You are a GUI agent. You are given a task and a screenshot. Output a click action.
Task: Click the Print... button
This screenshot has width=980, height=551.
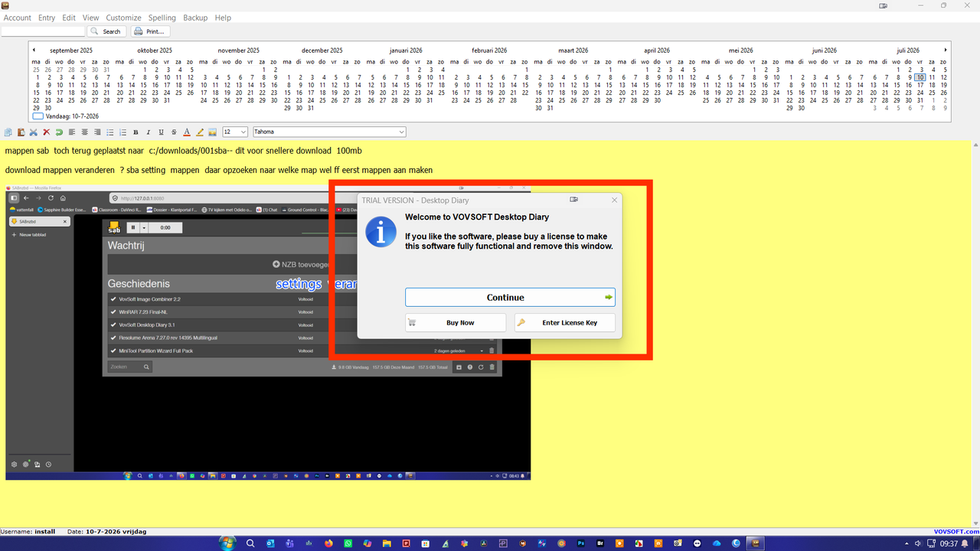(150, 31)
